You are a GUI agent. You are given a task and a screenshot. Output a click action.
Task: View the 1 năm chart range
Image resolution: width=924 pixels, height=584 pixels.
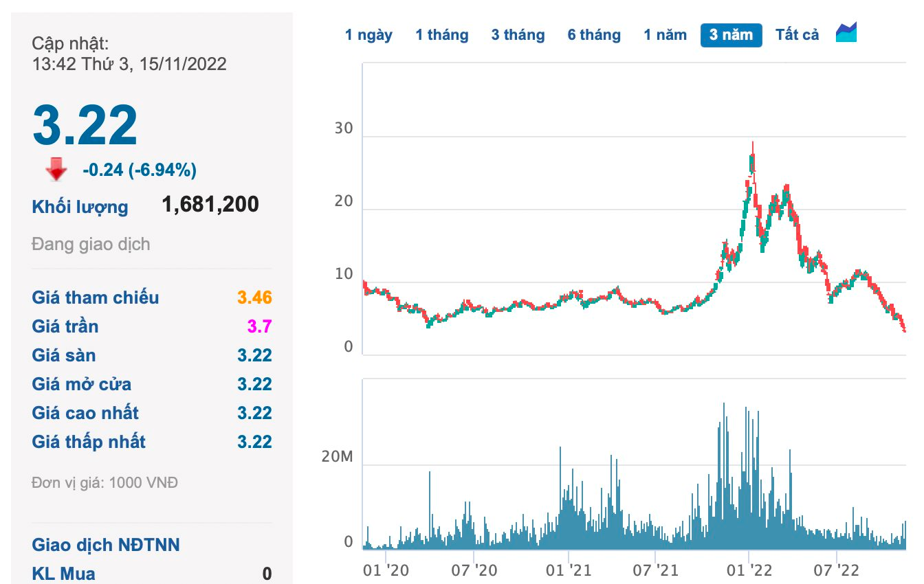click(665, 34)
